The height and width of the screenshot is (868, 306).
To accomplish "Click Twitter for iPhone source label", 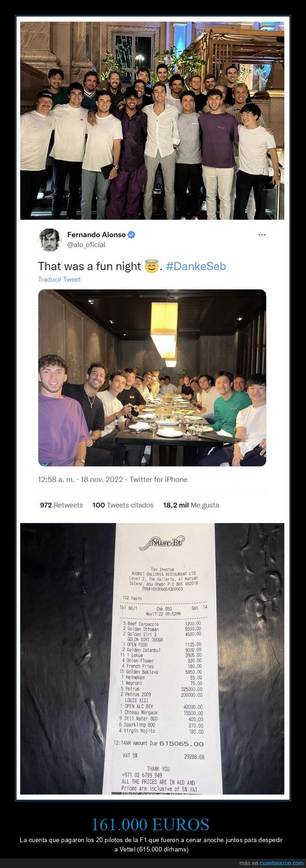I will (158, 480).
